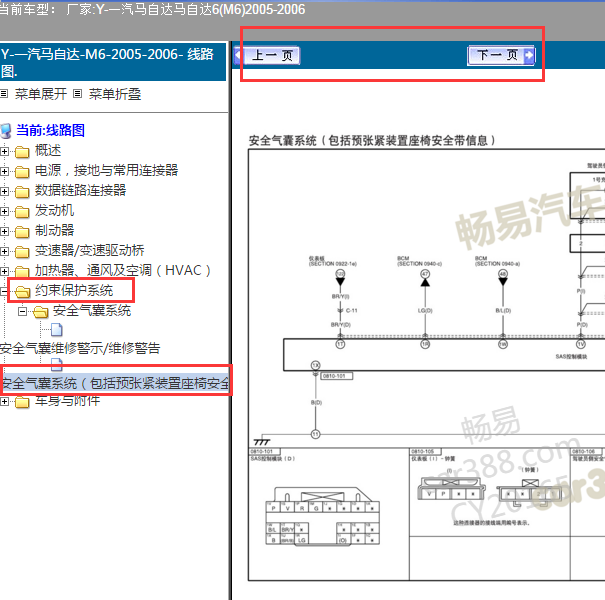
Task: Select 制动器 tree item
Action: click(54, 230)
